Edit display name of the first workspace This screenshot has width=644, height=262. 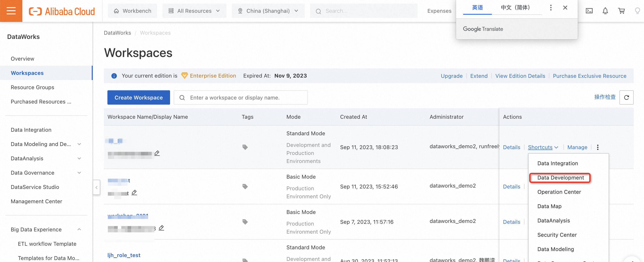tap(157, 153)
